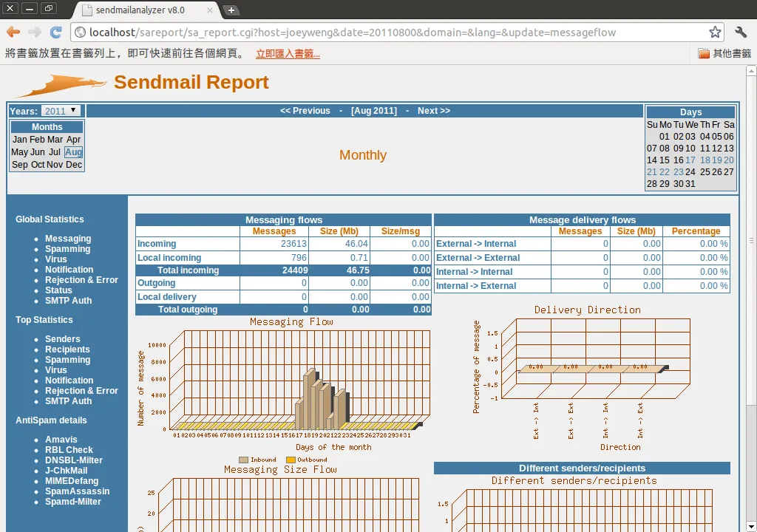
Task: Open the wrench settings menu
Action: pyautogui.click(x=741, y=33)
